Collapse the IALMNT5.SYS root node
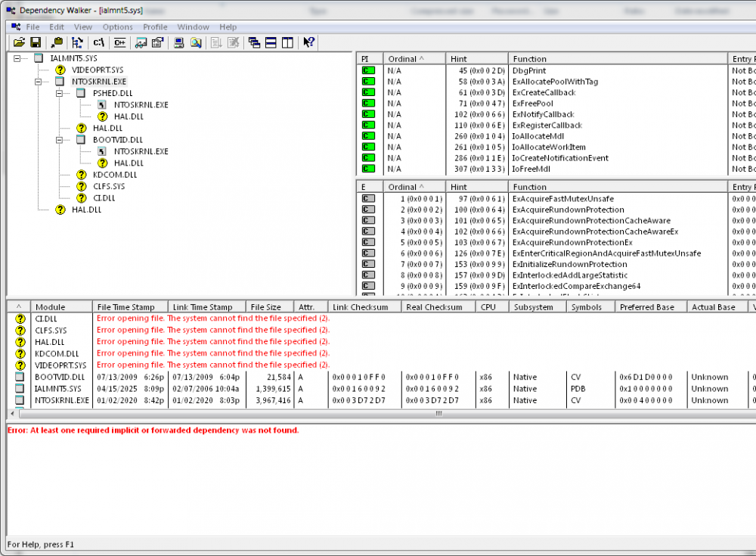 pyautogui.click(x=17, y=58)
